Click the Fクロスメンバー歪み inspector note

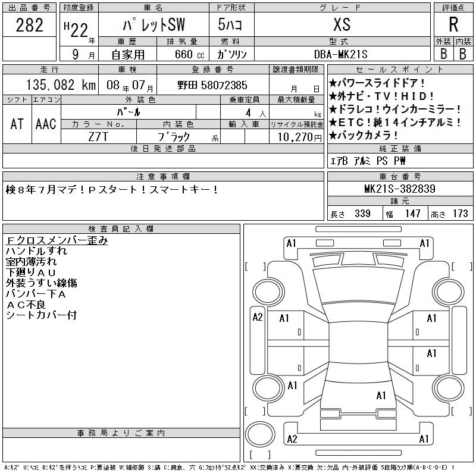point(57,240)
